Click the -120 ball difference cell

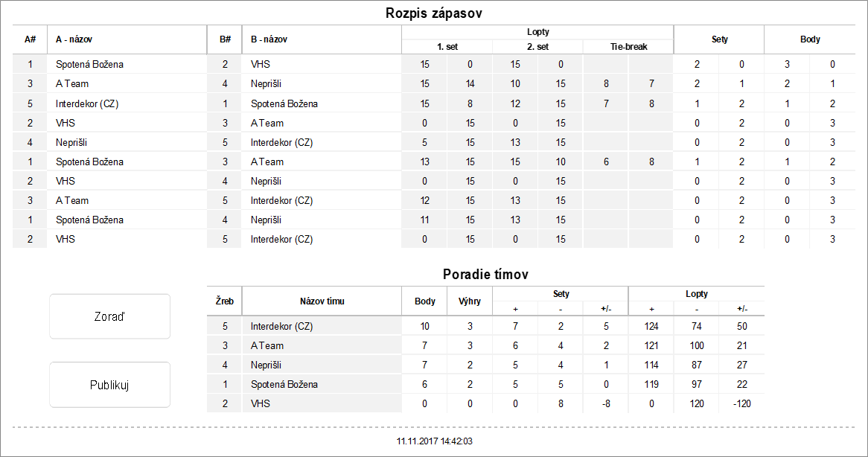[741, 403]
